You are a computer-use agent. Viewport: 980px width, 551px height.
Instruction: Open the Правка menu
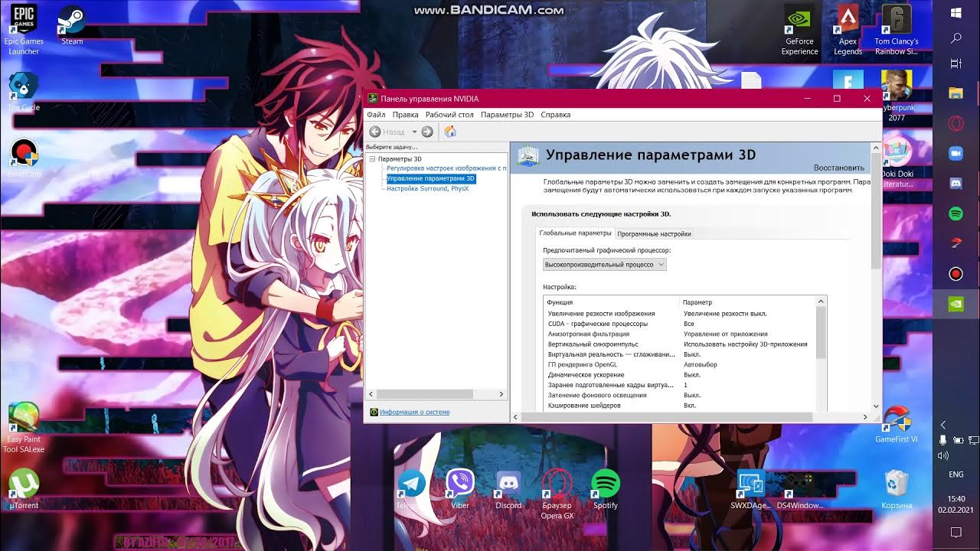point(405,115)
